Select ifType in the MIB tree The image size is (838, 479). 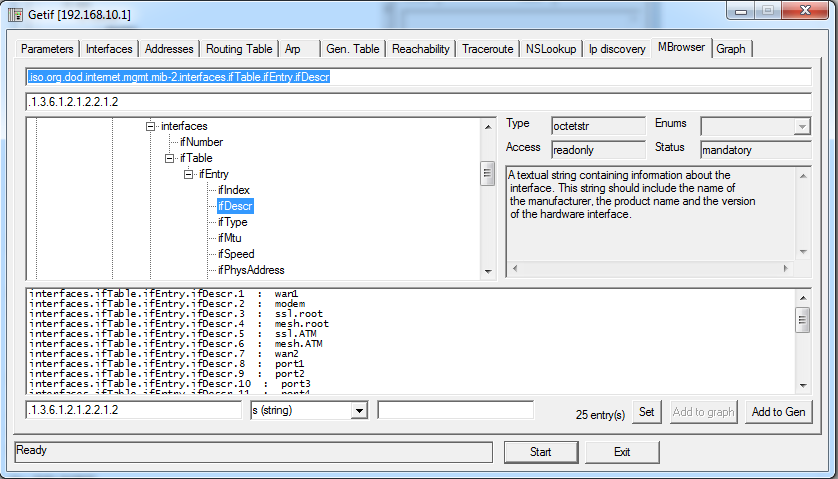232,222
